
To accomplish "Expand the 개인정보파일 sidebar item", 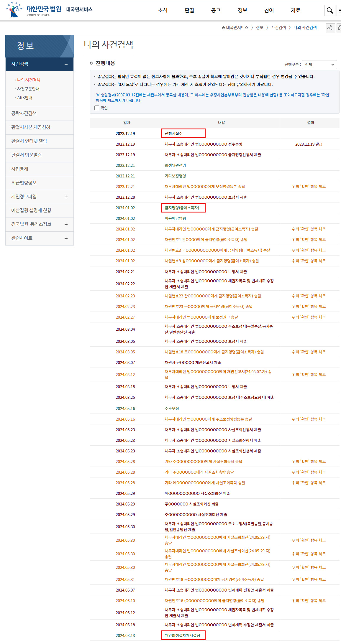I will pos(66,197).
